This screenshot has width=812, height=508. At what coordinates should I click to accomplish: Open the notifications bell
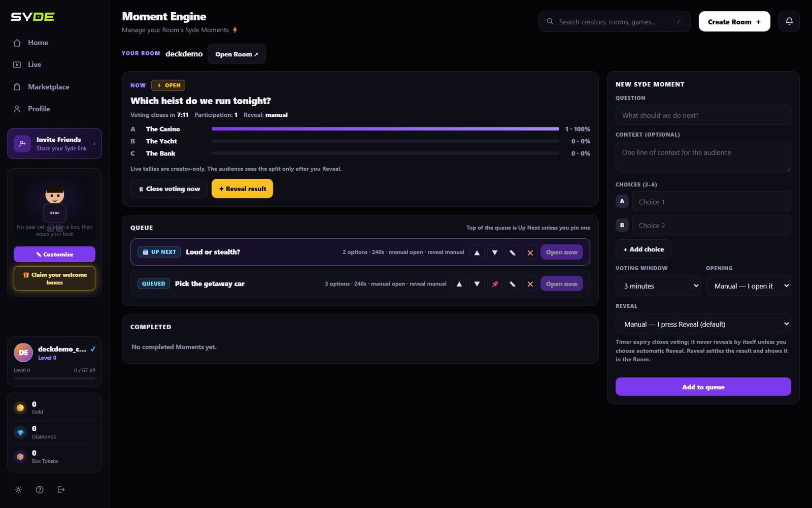pyautogui.click(x=789, y=21)
